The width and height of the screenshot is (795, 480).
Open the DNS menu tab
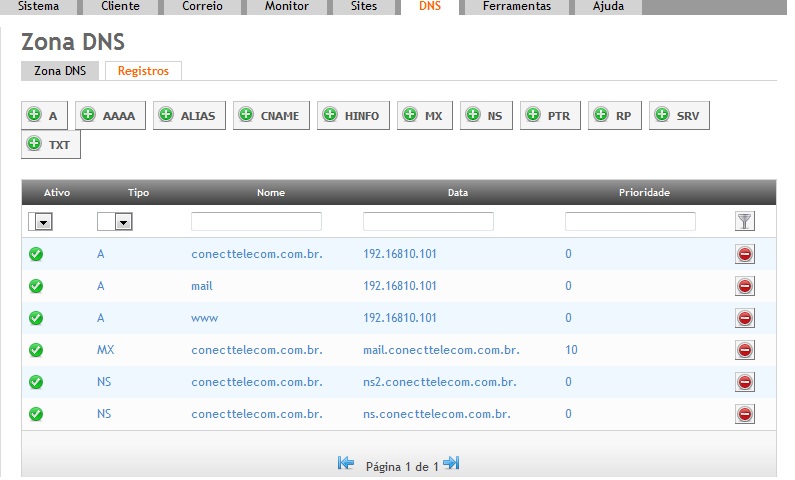[x=430, y=7]
